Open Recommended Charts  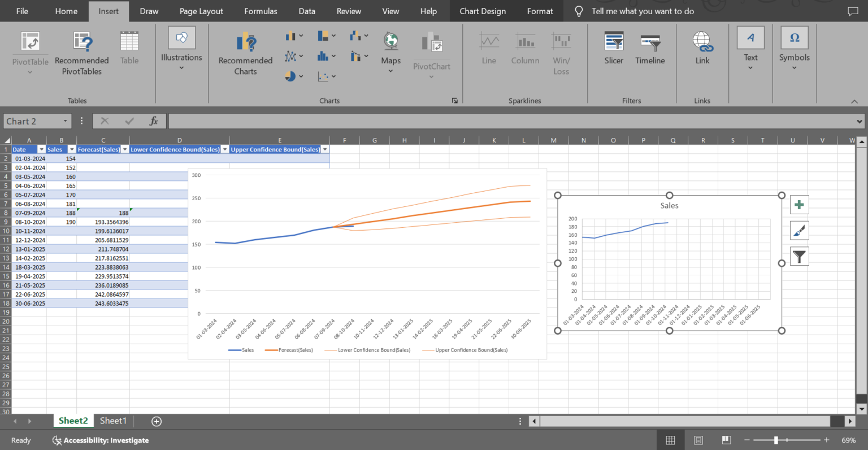tap(245, 51)
